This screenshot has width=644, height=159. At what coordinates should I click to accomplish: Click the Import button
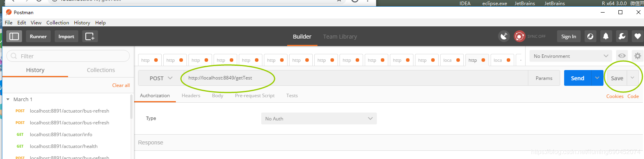coord(66,36)
